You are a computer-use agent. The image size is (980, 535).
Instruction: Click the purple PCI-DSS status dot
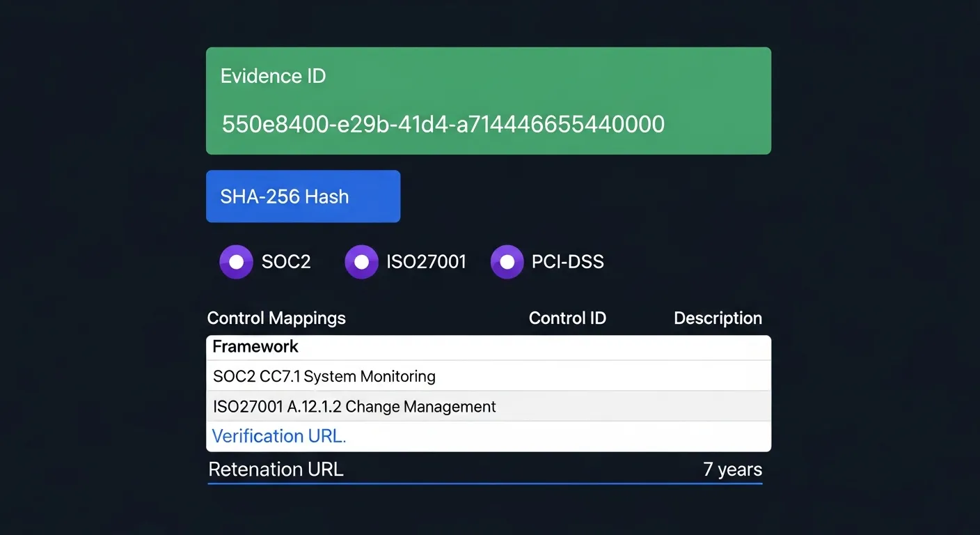tap(507, 261)
